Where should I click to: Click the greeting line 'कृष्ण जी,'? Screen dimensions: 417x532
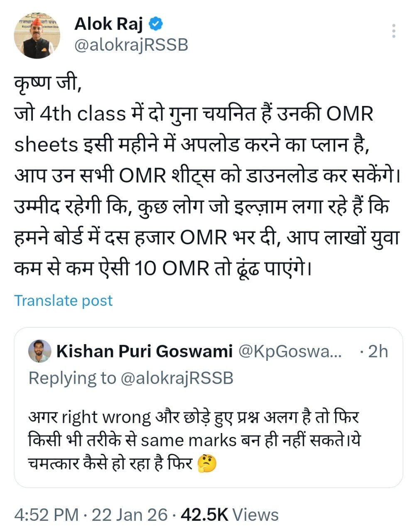click(x=46, y=84)
